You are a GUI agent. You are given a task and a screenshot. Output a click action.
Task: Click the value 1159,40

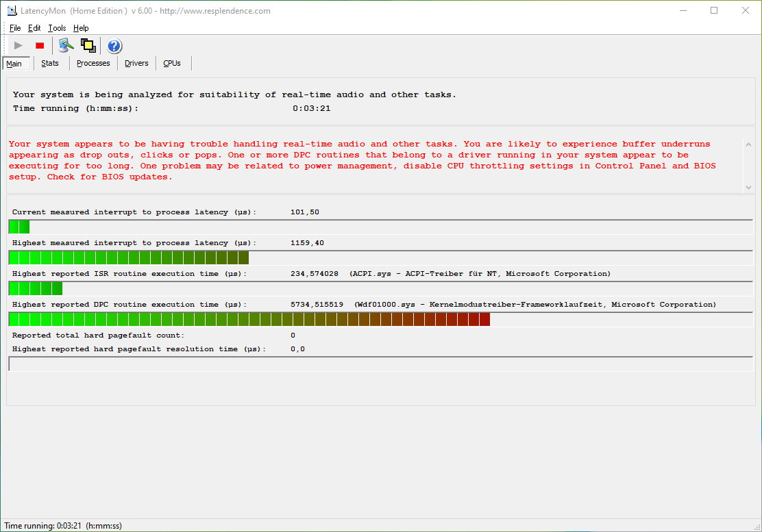pos(307,242)
